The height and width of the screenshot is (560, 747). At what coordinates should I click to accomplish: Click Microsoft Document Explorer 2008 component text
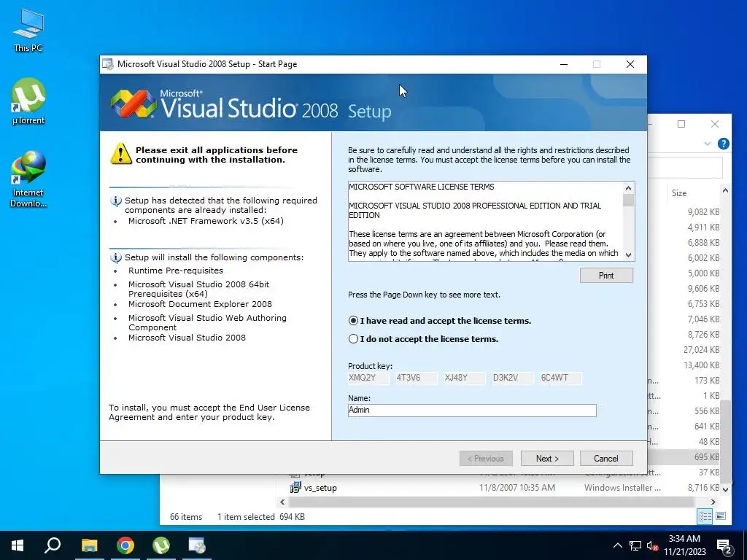tap(200, 304)
